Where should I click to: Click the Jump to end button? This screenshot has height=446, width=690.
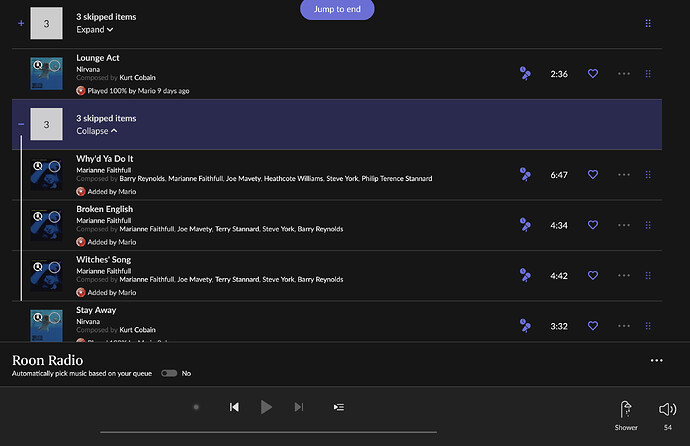(337, 9)
